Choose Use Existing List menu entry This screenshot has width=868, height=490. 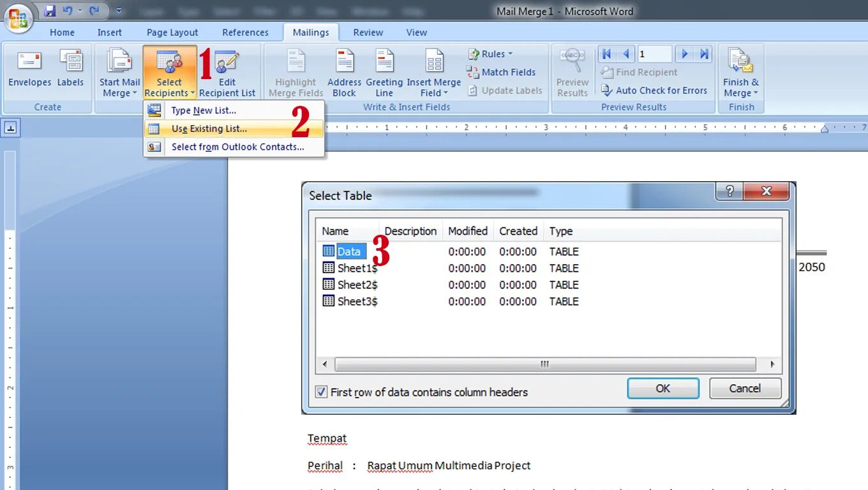coord(234,128)
